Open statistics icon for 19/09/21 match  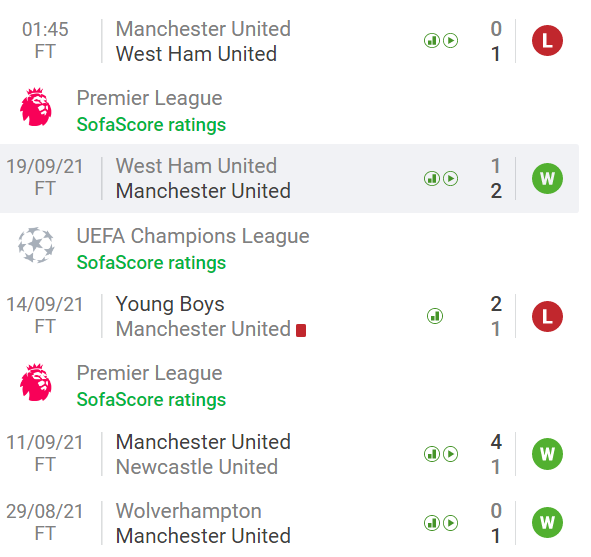coord(432,179)
